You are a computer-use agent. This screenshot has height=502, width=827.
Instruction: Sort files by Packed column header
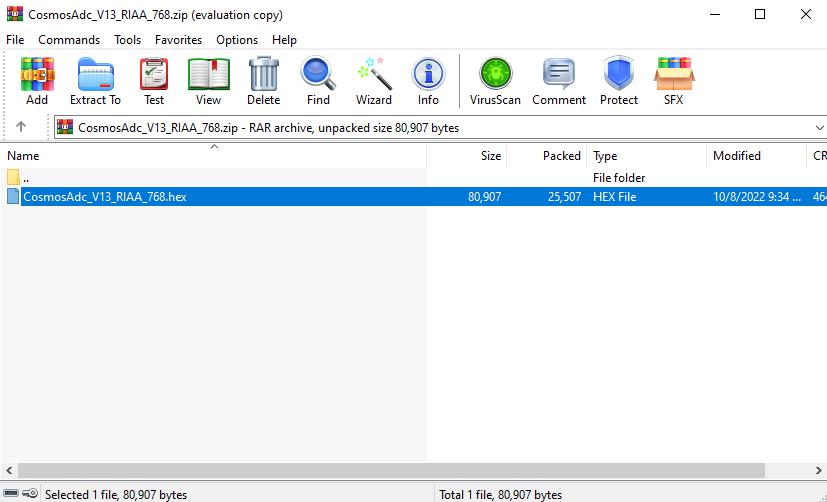coord(547,156)
